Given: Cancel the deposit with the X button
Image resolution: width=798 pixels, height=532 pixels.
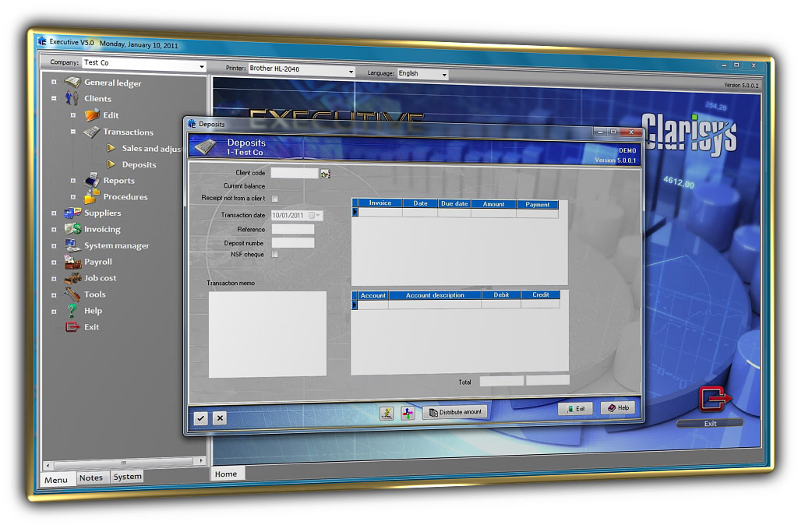Looking at the screenshot, I should 220,418.
